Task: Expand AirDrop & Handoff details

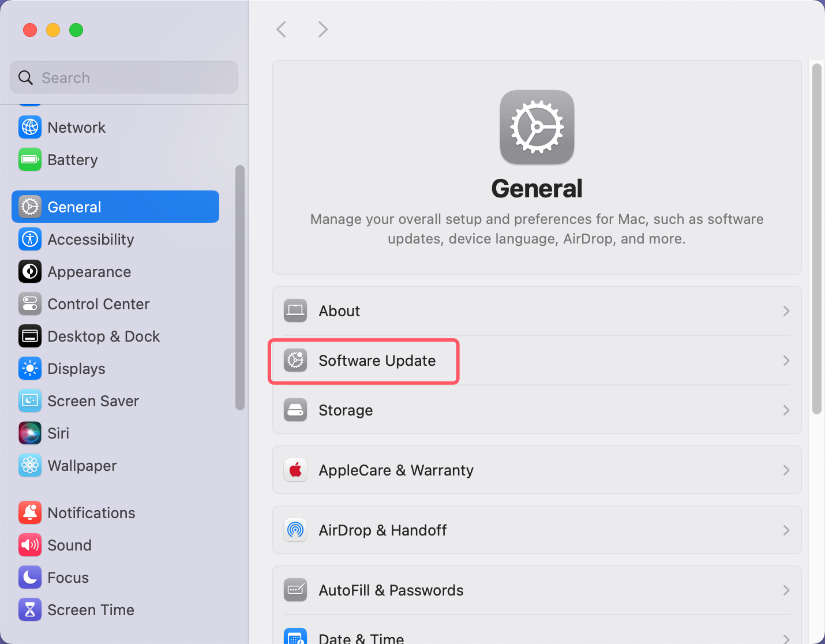Action: pos(786,530)
